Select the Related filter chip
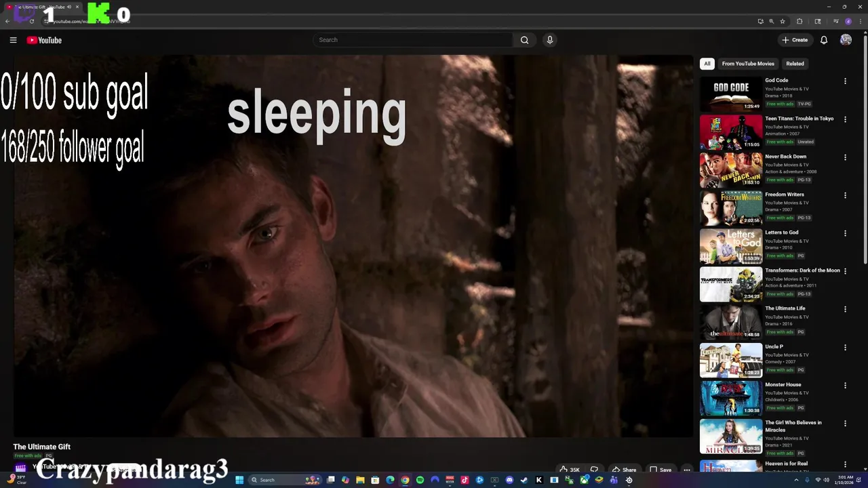The height and width of the screenshot is (488, 868). coord(795,64)
